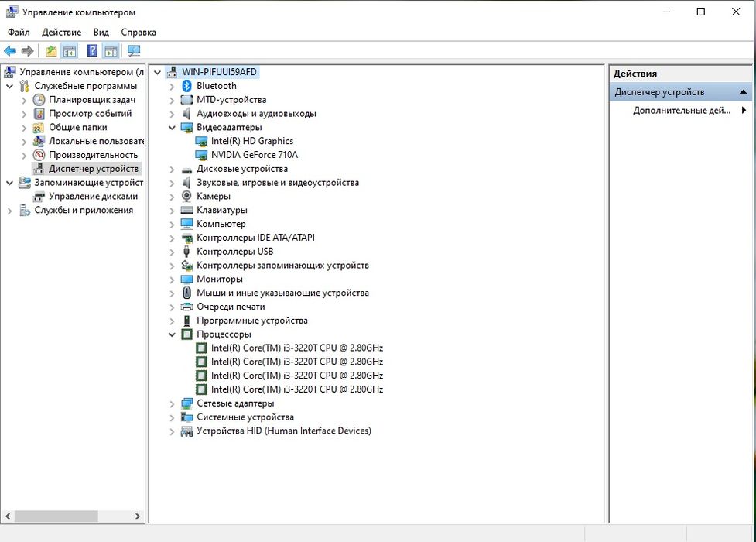The height and width of the screenshot is (542, 756).
Task: Collapse the Видеоадаптеры category
Action: (172, 128)
